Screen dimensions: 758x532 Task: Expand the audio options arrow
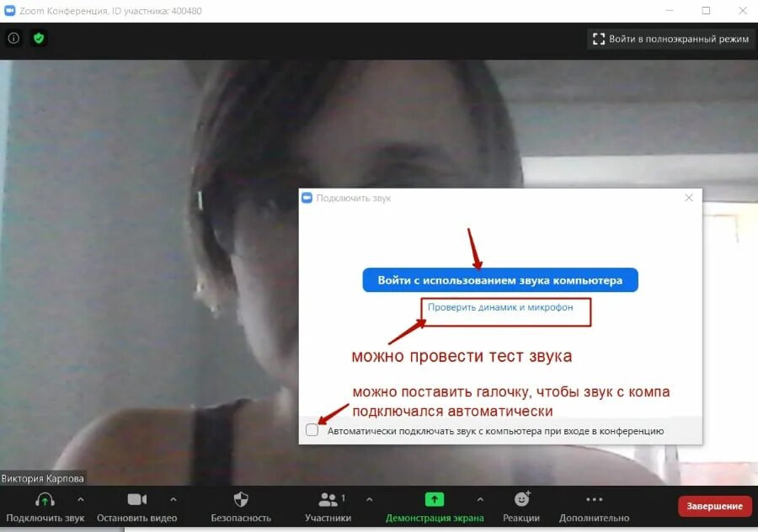(x=81, y=499)
